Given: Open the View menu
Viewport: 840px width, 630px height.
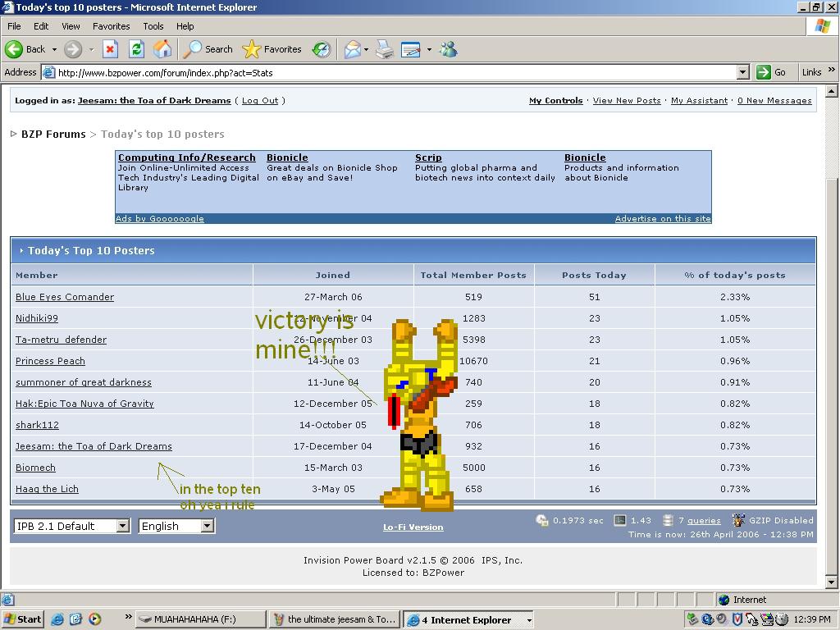Looking at the screenshot, I should [x=71, y=26].
